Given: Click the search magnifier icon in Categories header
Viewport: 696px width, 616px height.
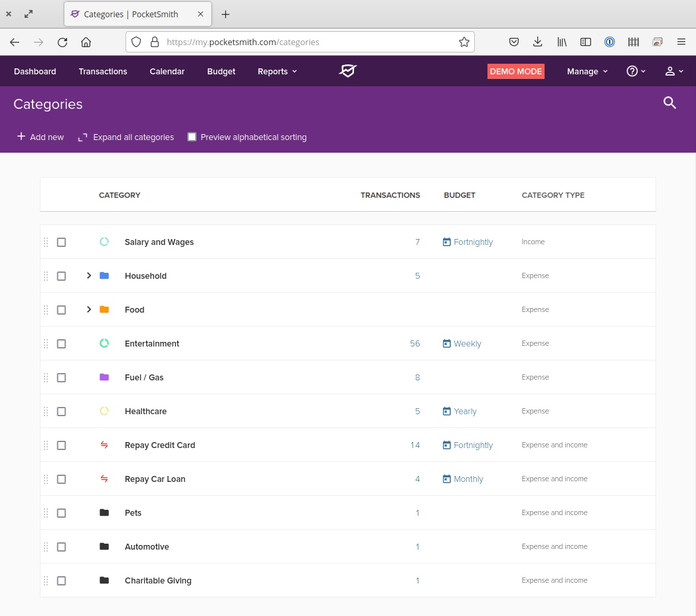Looking at the screenshot, I should (669, 103).
